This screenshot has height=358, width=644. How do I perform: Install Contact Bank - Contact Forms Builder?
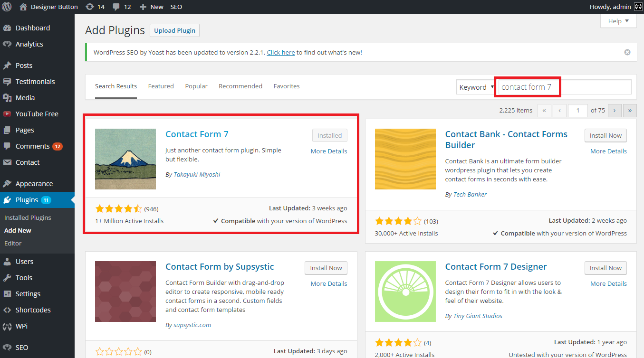tap(606, 135)
